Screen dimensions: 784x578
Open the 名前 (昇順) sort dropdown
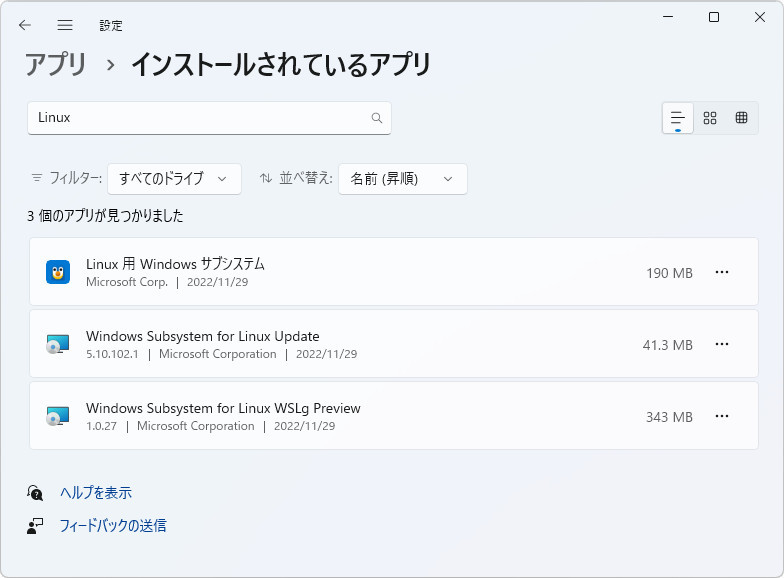click(403, 178)
